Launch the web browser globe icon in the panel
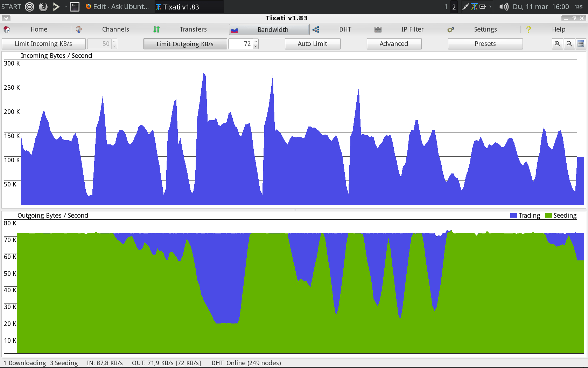 (x=43, y=7)
